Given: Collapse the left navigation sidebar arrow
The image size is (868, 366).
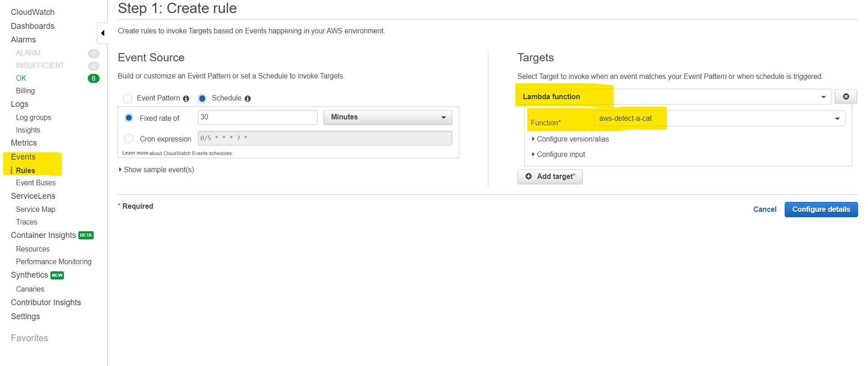Looking at the screenshot, I should tap(103, 33).
